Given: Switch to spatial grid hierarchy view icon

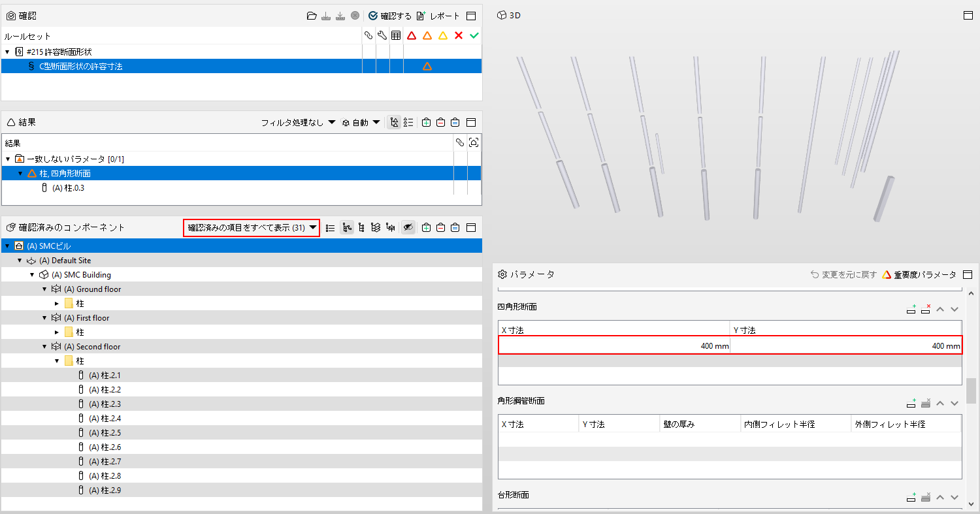Looking at the screenshot, I should (390, 228).
